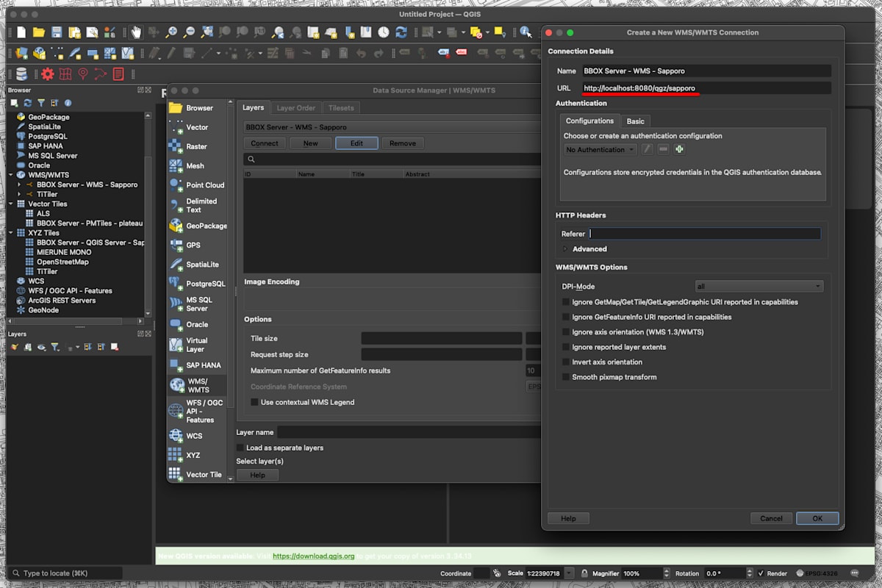The image size is (882, 588).
Task: Select the Identify Features tool
Action: [x=526, y=32]
